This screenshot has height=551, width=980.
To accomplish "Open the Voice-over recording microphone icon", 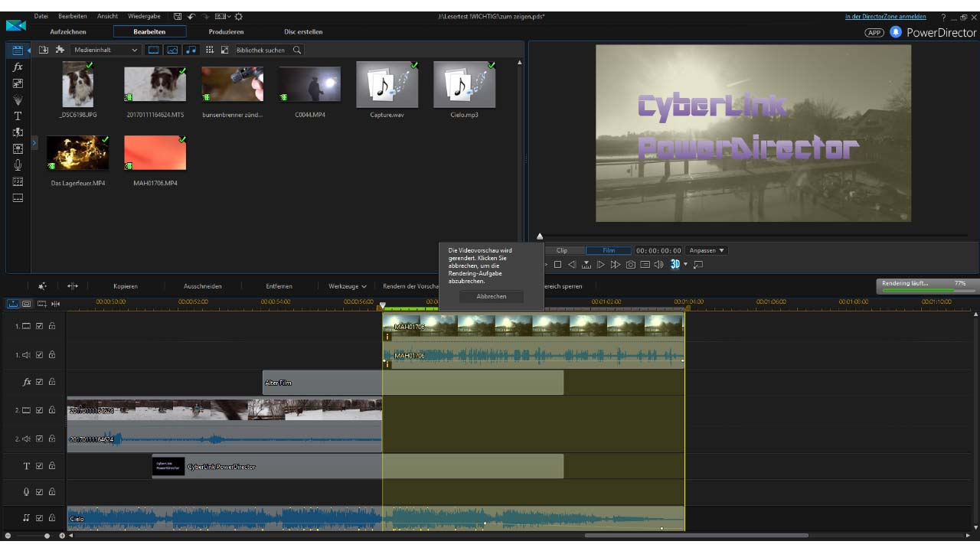I will click(x=18, y=165).
